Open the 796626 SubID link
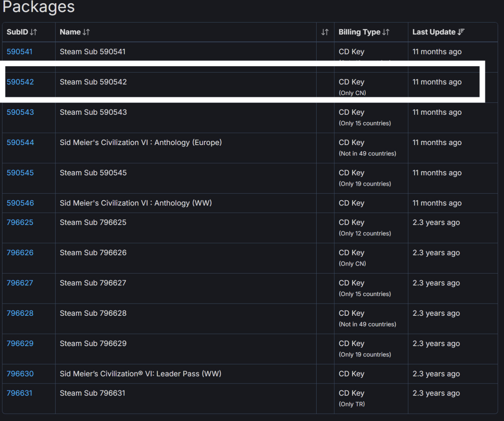Image resolution: width=504 pixels, height=421 pixels. 20,253
